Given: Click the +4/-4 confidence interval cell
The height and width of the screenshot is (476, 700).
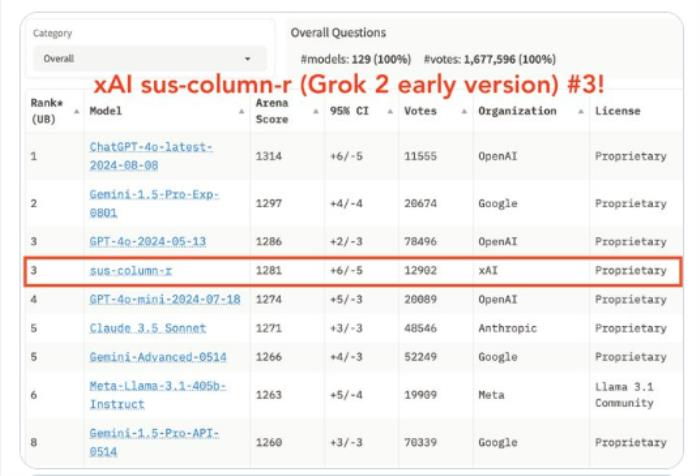Looking at the screenshot, I should (x=346, y=204).
